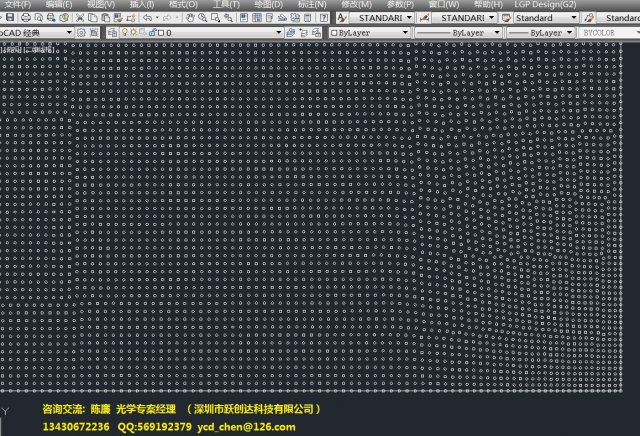The width and height of the screenshot is (640, 436).
Task: Click the dot pattern drawing canvas
Action: coord(320,220)
